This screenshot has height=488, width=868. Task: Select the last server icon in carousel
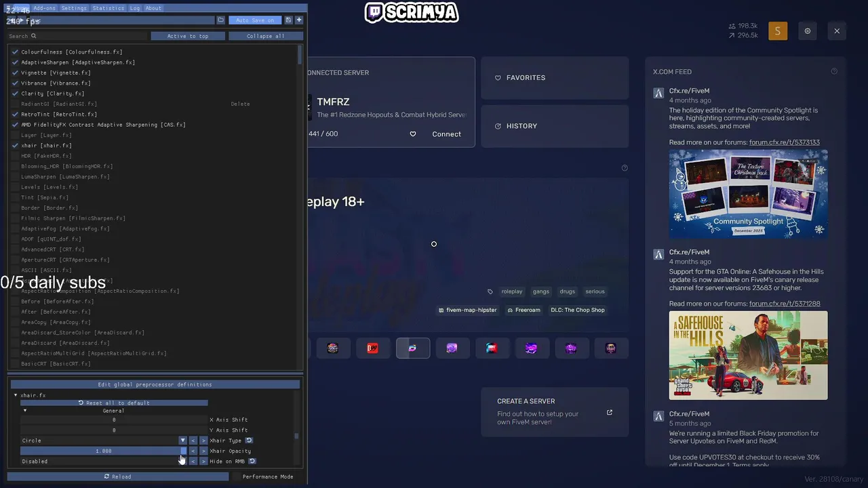(611, 348)
